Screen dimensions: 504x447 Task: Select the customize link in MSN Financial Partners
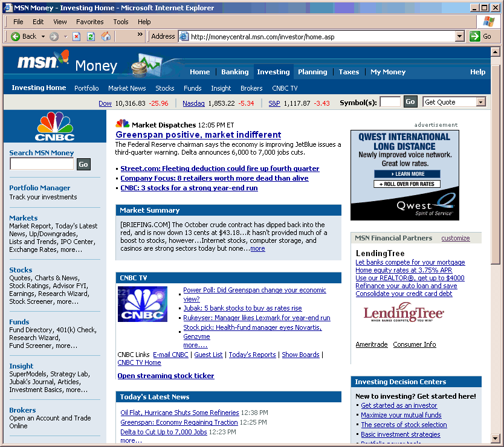[x=455, y=238]
